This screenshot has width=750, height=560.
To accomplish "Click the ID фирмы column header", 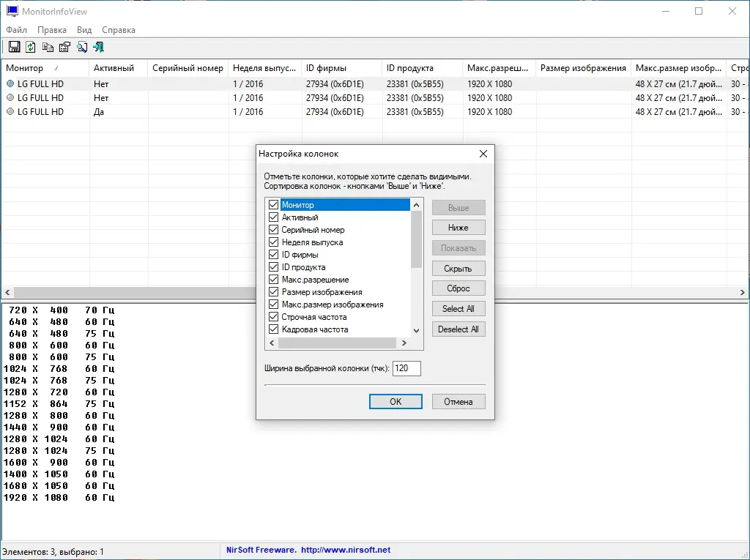I will point(342,68).
